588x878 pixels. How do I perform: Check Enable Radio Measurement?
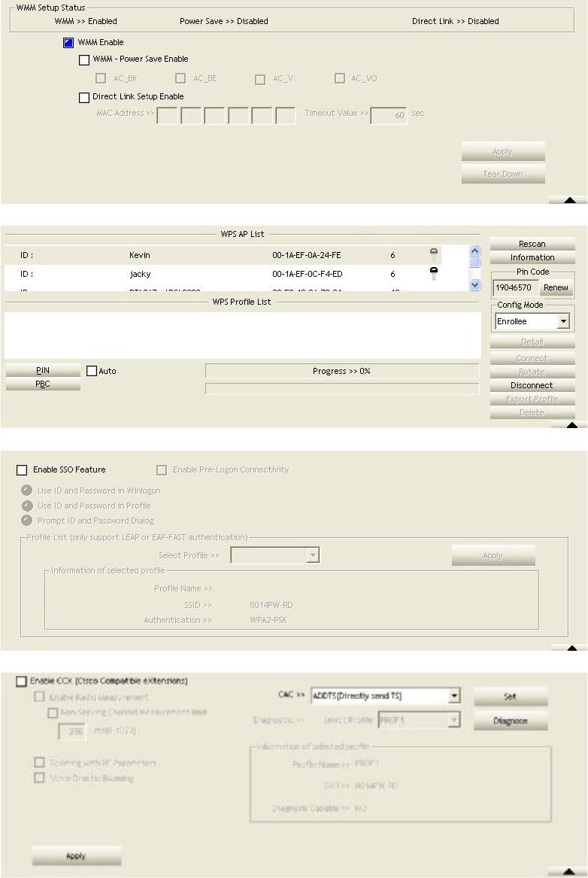click(39, 697)
